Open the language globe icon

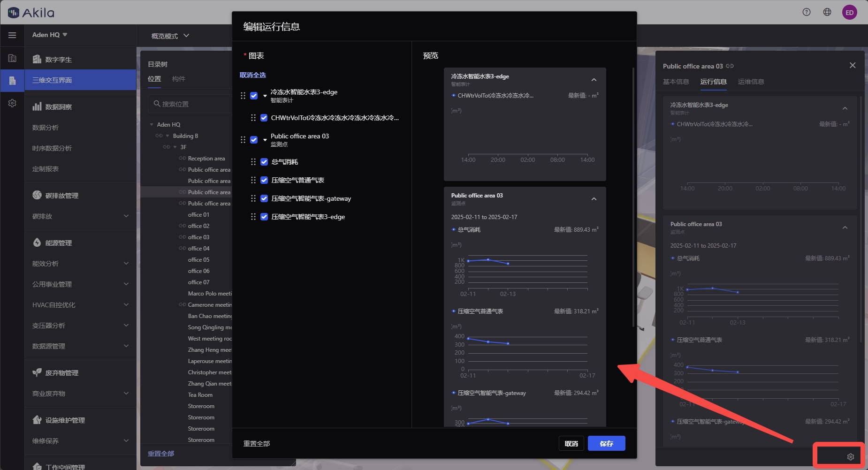pos(827,12)
